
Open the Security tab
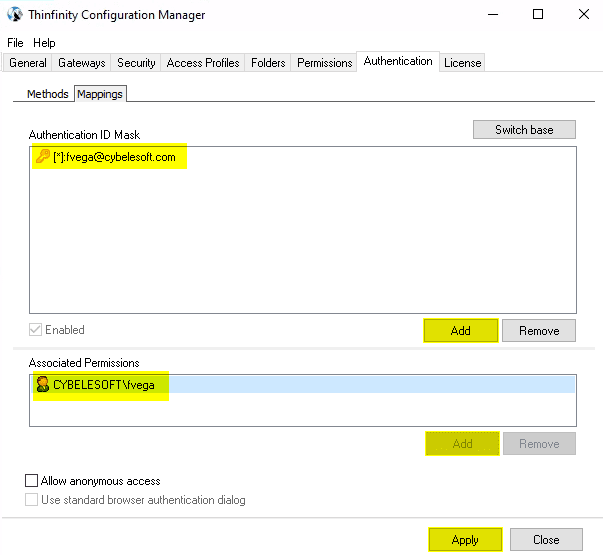click(x=136, y=63)
